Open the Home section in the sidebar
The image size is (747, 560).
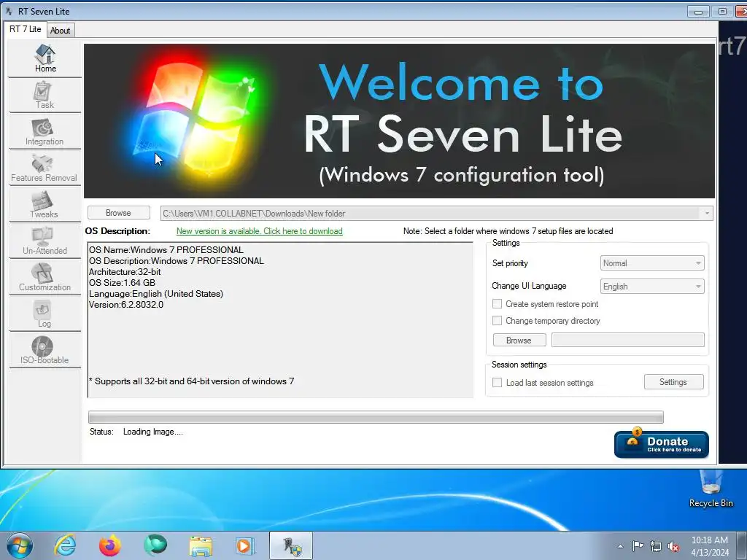44,58
